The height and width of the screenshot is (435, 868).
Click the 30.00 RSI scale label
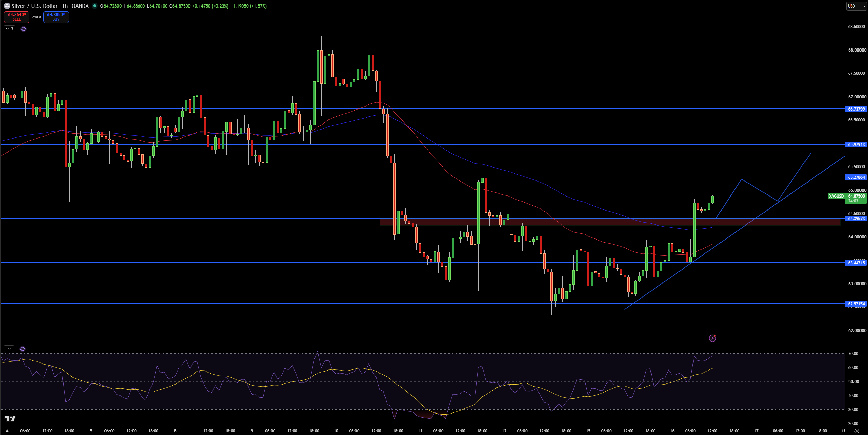pos(853,410)
